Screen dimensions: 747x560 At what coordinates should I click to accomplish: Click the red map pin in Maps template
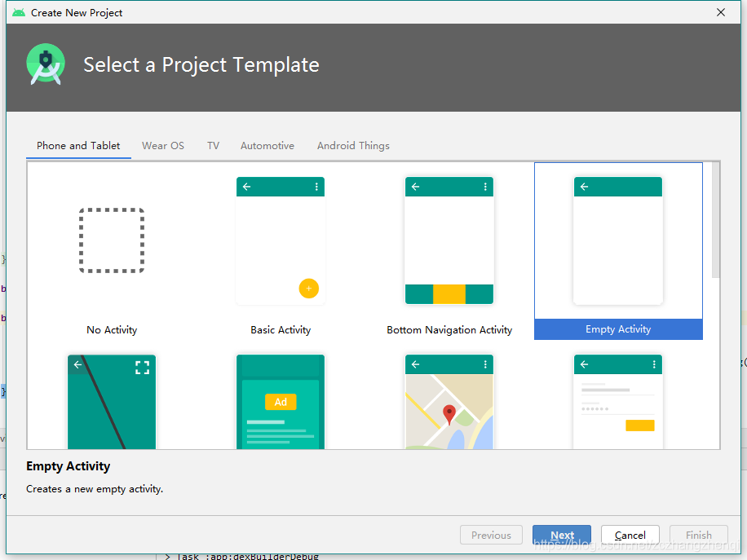pyautogui.click(x=449, y=414)
